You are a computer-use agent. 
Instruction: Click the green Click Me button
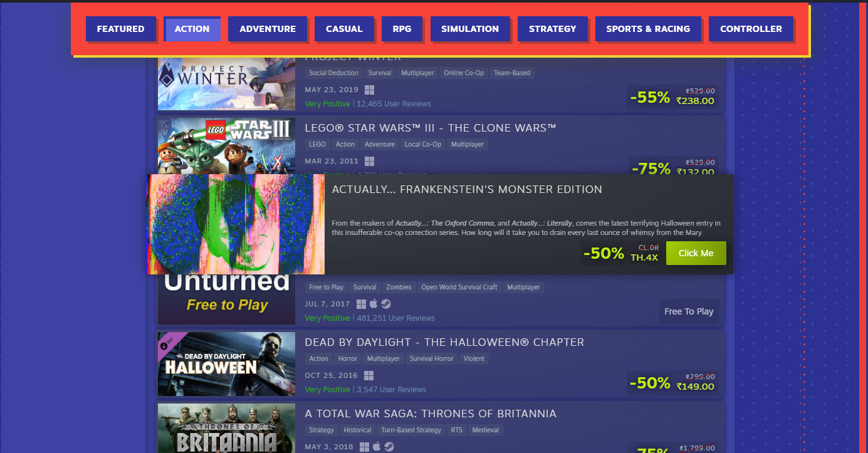tap(696, 253)
